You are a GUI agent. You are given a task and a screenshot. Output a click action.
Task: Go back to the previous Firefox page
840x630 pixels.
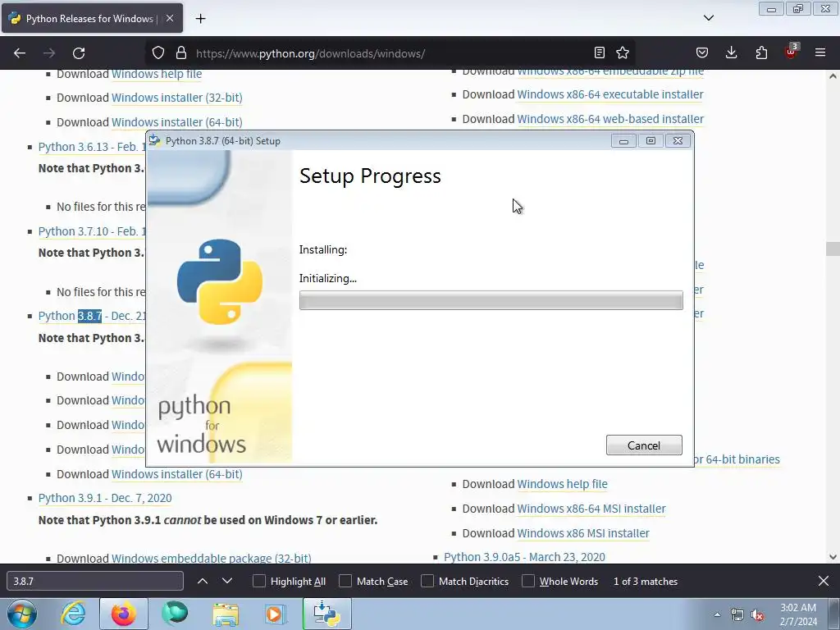click(x=20, y=53)
